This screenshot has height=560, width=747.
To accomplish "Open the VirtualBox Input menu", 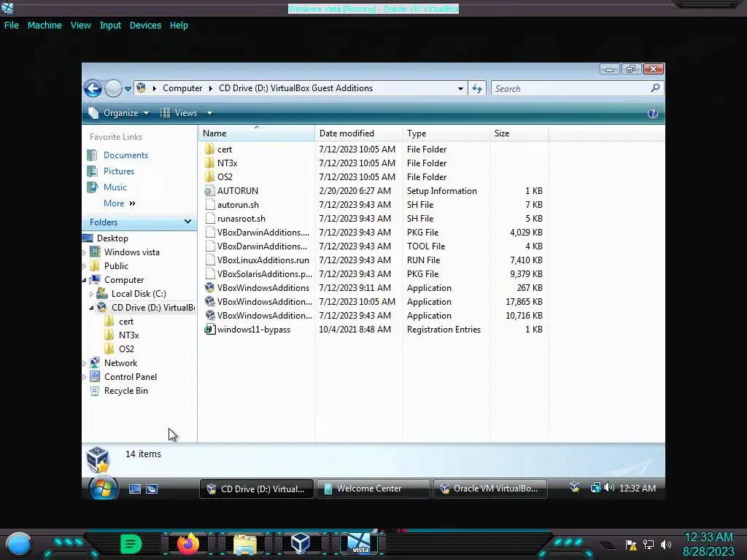I will (x=110, y=26).
